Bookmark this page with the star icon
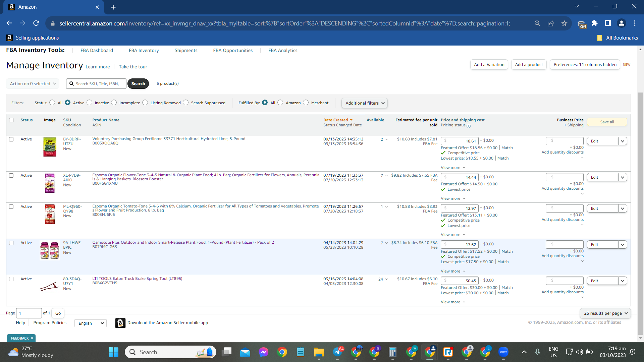 point(564,23)
